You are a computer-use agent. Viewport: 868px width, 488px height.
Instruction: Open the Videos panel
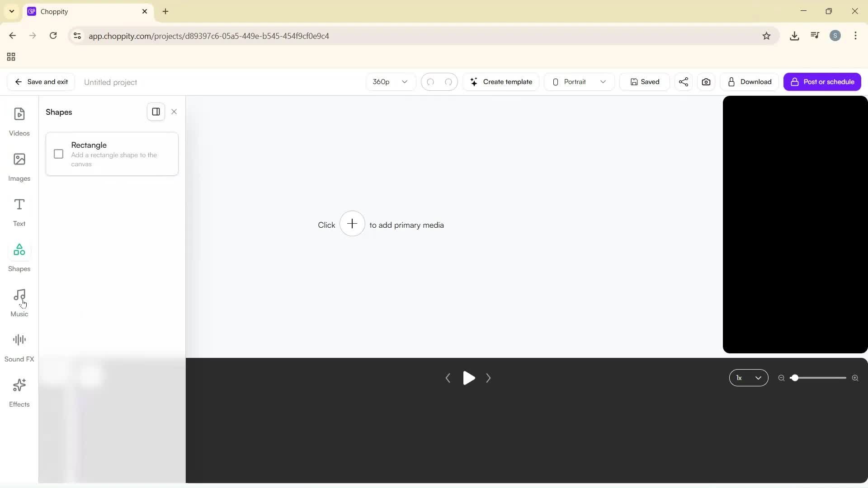click(19, 121)
